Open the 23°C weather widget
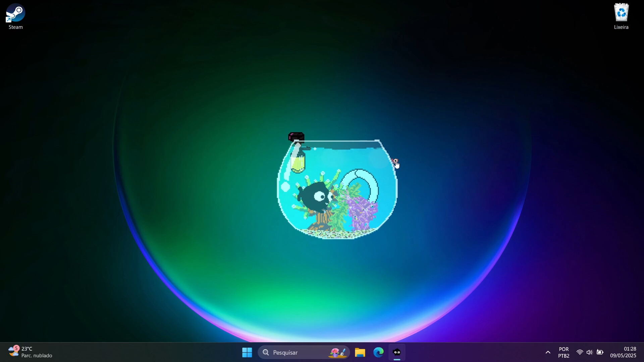The width and height of the screenshot is (644, 362). (30, 352)
